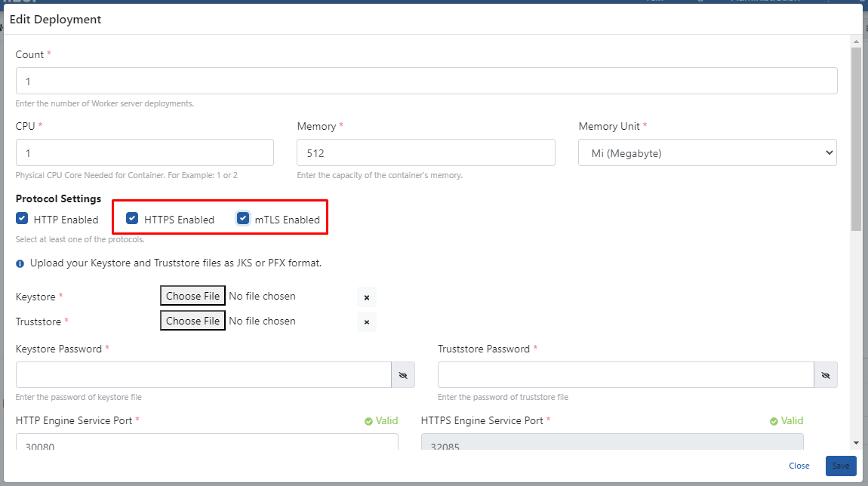
Task: Click the Truststore Password field
Action: point(625,375)
